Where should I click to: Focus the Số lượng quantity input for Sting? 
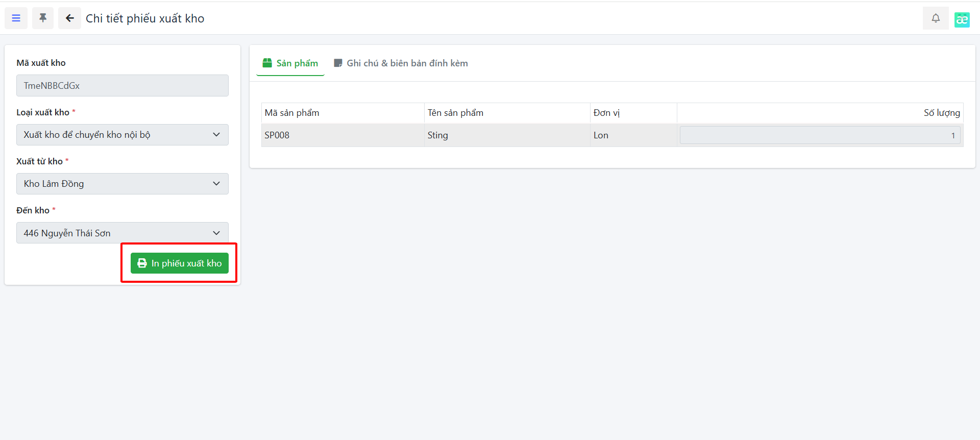(x=820, y=135)
